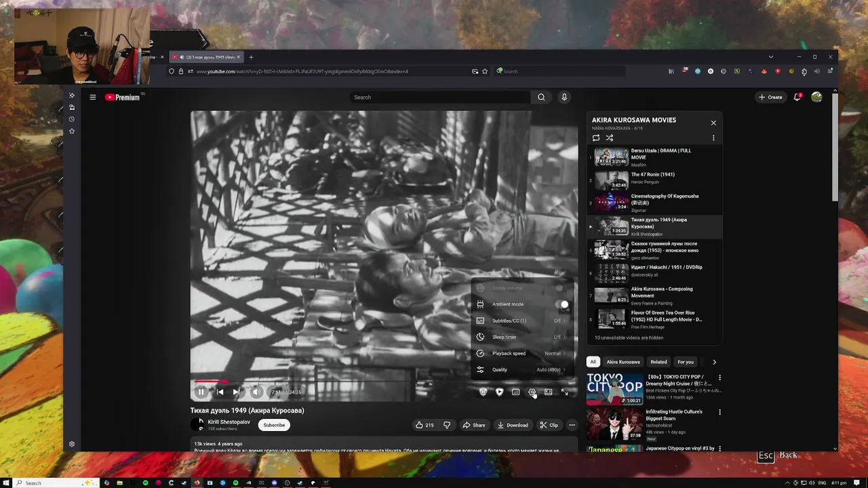Select the All filter chip
The width and height of the screenshot is (868, 488).
(x=593, y=362)
